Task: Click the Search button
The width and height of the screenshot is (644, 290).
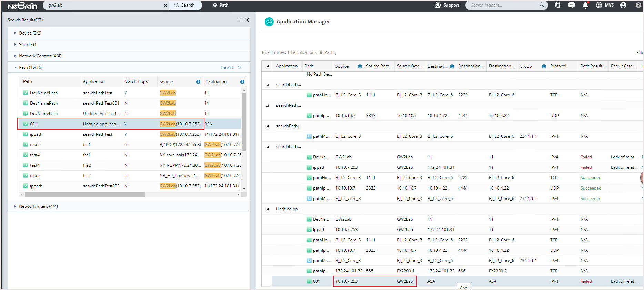Action: pyautogui.click(x=185, y=5)
